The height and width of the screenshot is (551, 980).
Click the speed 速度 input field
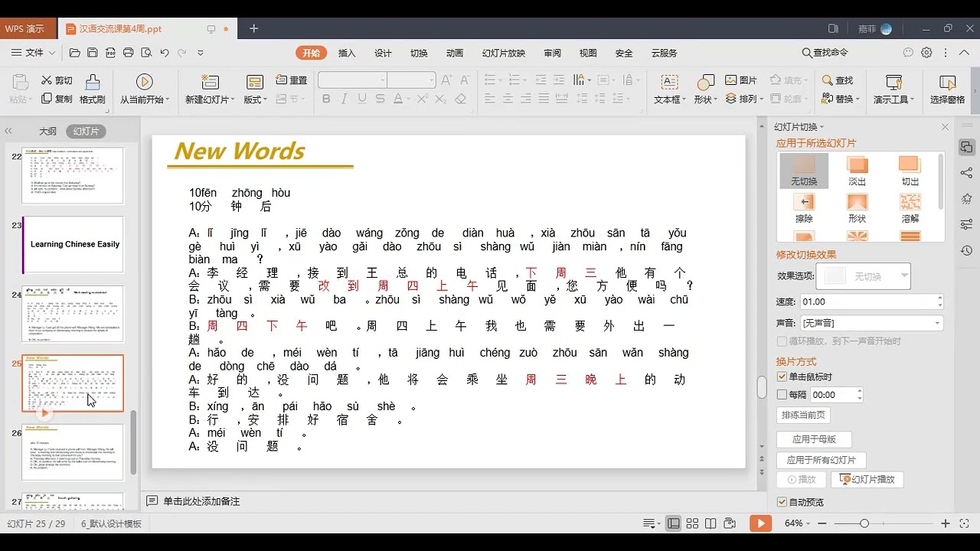click(x=871, y=302)
